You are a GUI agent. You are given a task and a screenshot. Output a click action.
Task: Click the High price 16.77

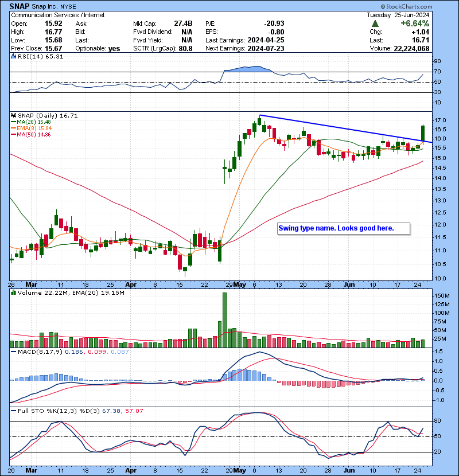(x=53, y=32)
